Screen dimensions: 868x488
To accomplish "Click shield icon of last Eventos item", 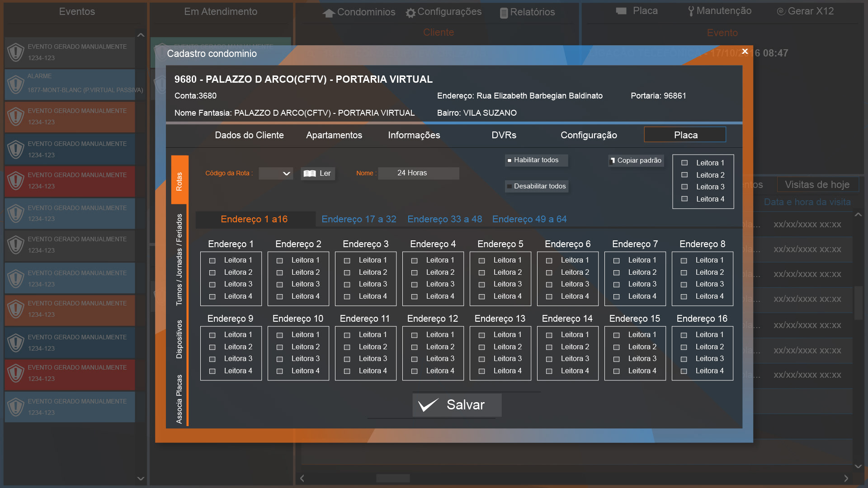I will coord(16,407).
